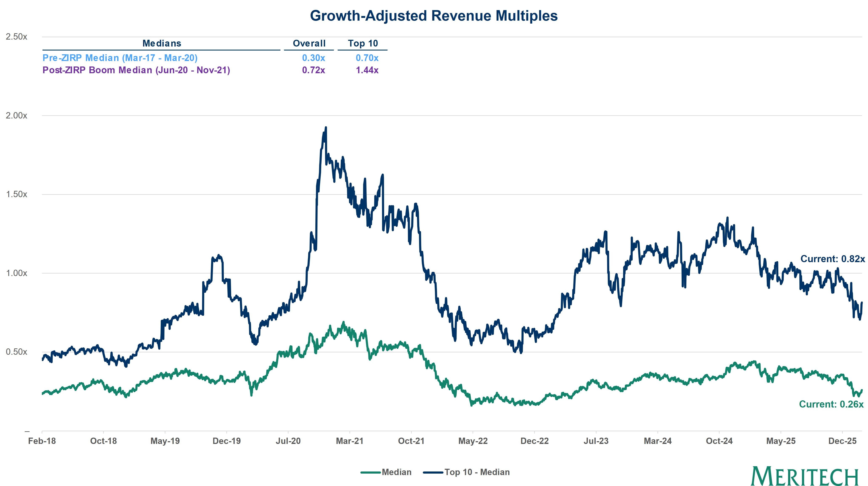Click the green Median legend line
Screen dimensions: 868x486
pos(370,472)
